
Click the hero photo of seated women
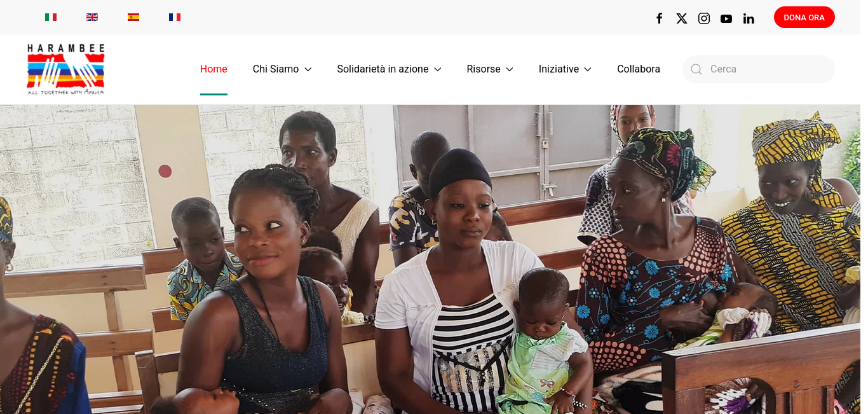coord(430,259)
